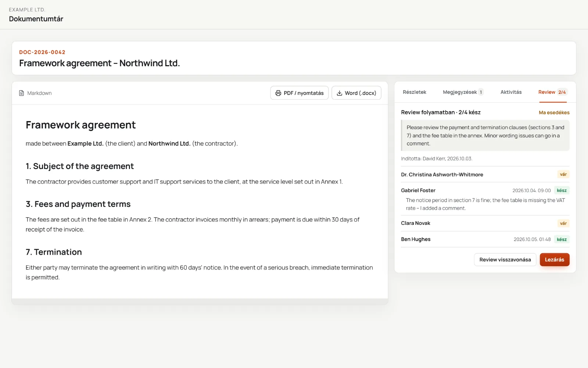The image size is (588, 368).
Task: Open the Aktivitás tab
Action: (x=511, y=92)
